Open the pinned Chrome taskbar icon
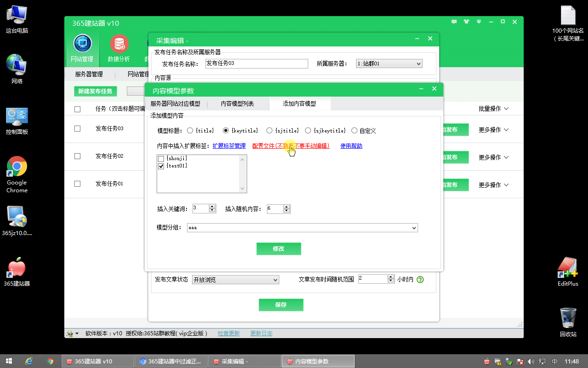Screen dimensions: 588x368 click(x=50, y=361)
